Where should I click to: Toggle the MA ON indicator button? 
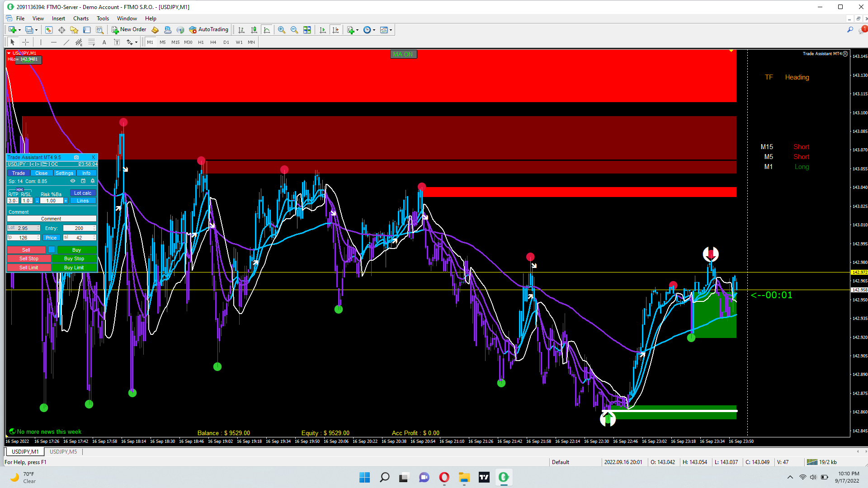[403, 54]
